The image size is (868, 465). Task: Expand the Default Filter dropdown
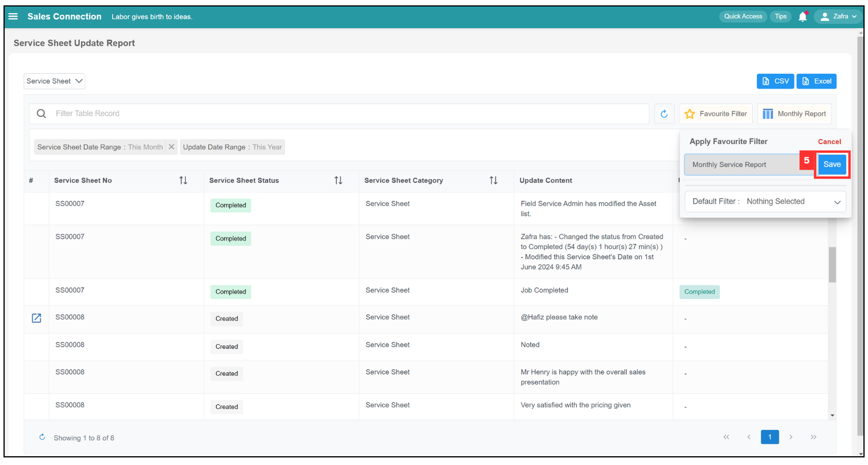click(765, 201)
